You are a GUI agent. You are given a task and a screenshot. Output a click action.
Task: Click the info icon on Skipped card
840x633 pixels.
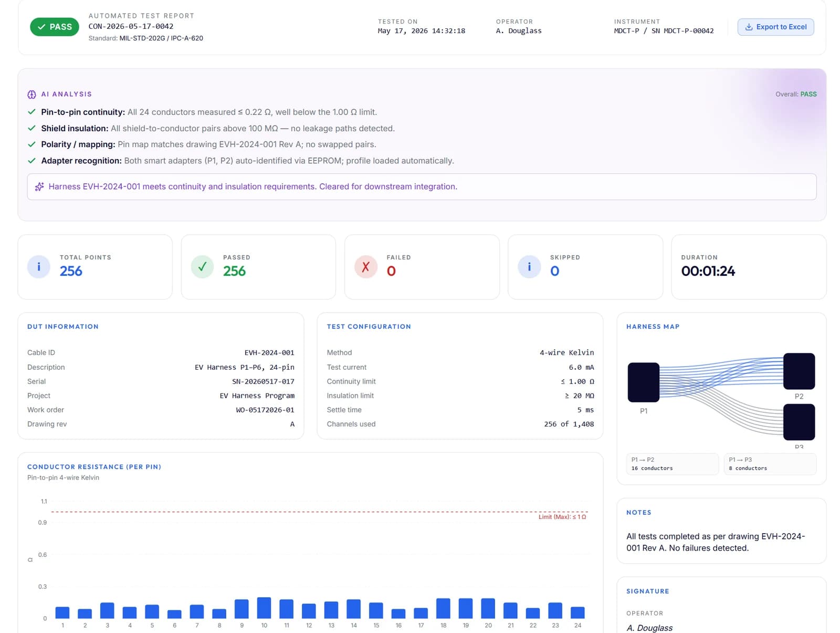529,267
